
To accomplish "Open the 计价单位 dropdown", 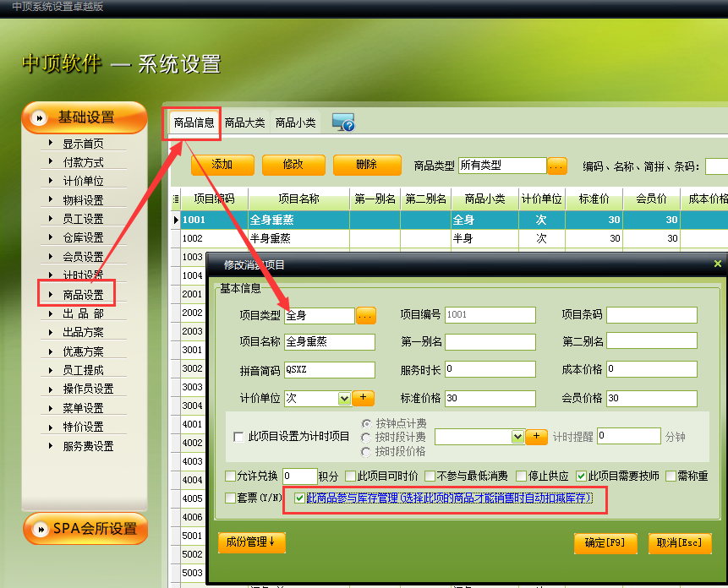I will (x=344, y=399).
